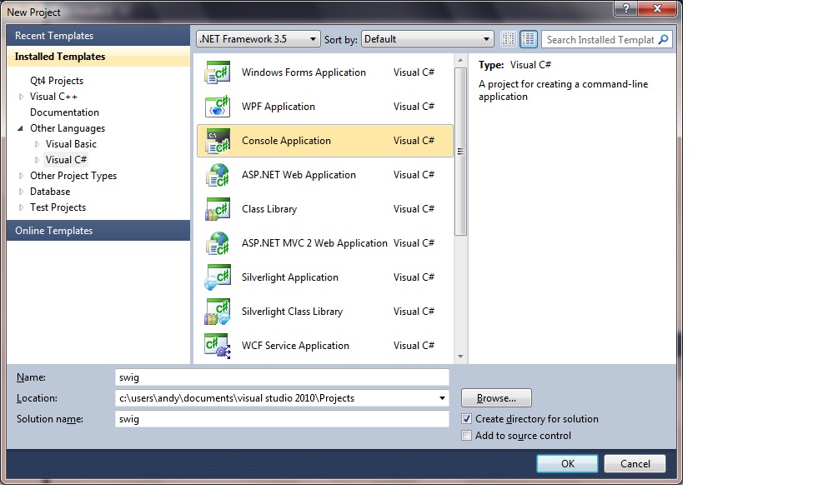The width and height of the screenshot is (833, 504).
Task: Expand the Visual C++ tree node
Action: (x=21, y=97)
